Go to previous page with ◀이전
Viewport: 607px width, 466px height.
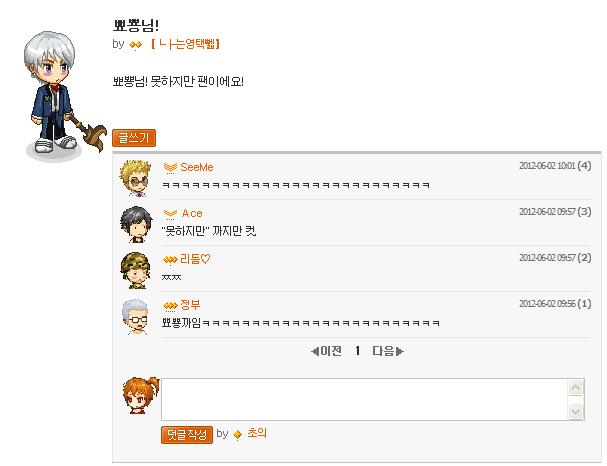pyautogui.click(x=326, y=351)
